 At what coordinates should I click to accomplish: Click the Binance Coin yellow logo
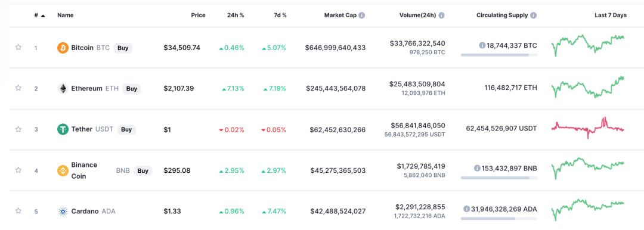click(x=63, y=170)
